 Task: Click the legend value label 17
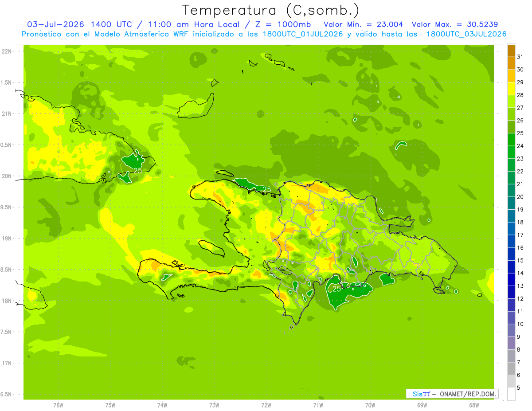pyautogui.click(x=520, y=235)
